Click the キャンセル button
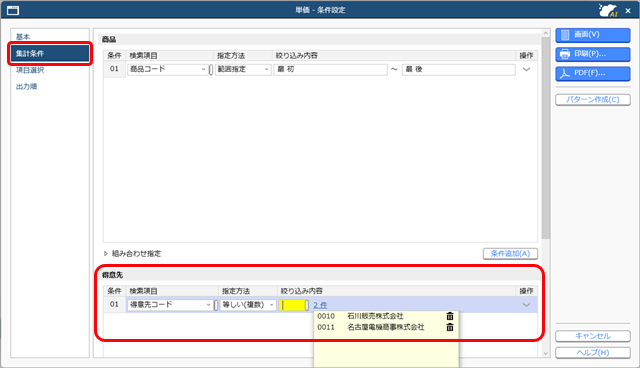 coord(593,336)
